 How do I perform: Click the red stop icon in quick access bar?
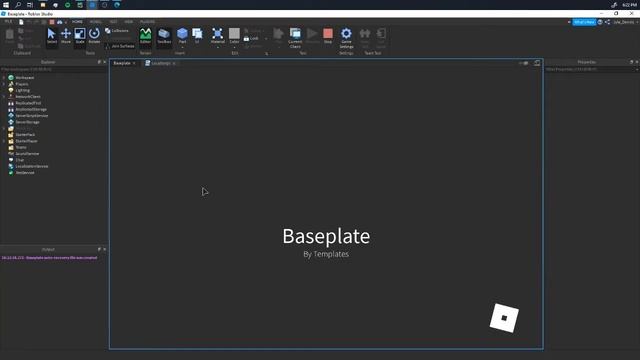52,22
